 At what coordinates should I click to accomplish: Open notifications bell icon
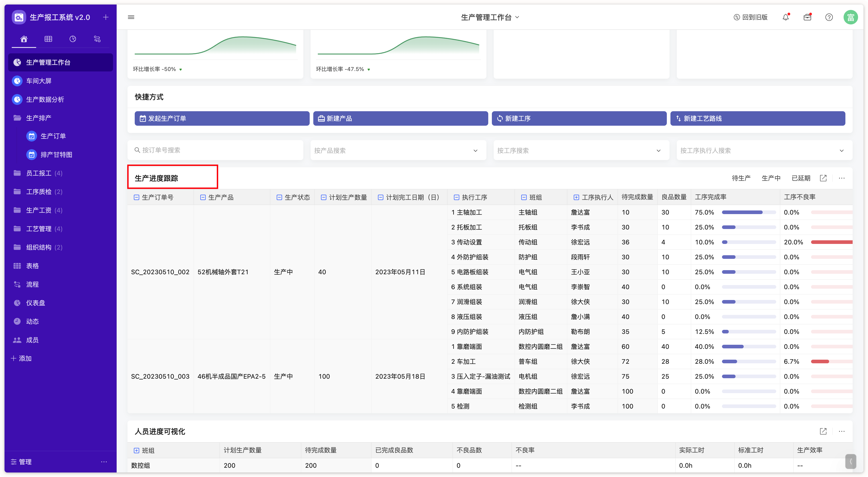(x=785, y=17)
